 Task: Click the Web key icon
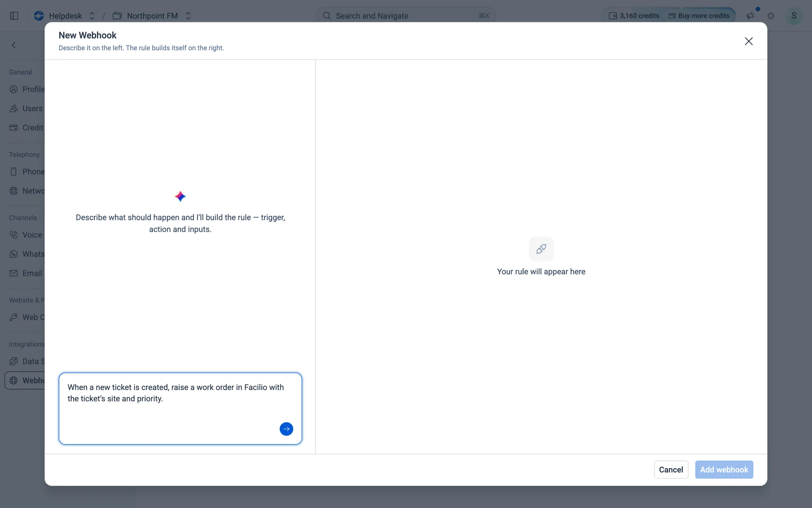click(x=14, y=317)
